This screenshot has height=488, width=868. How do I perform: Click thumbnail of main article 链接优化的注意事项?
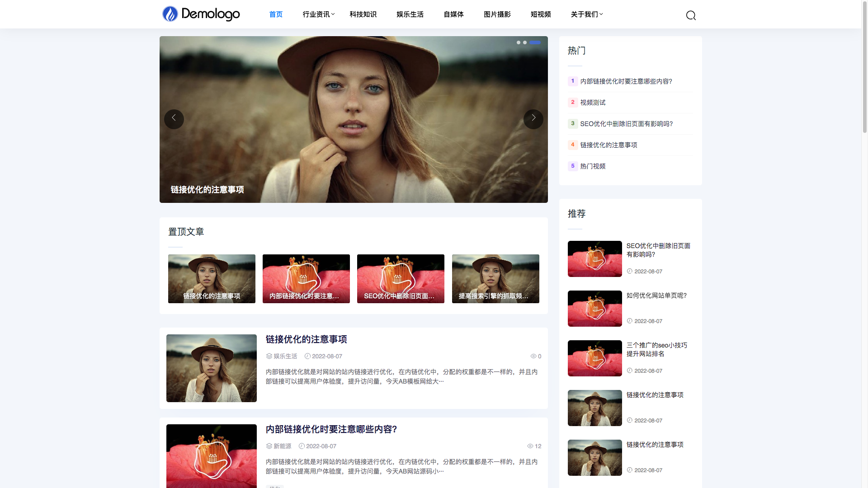click(x=212, y=368)
